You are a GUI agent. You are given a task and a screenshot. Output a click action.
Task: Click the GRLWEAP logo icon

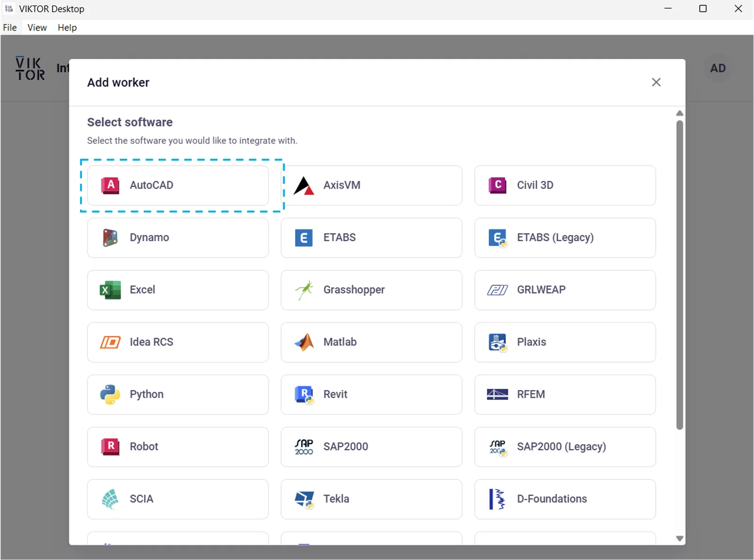coord(497,290)
